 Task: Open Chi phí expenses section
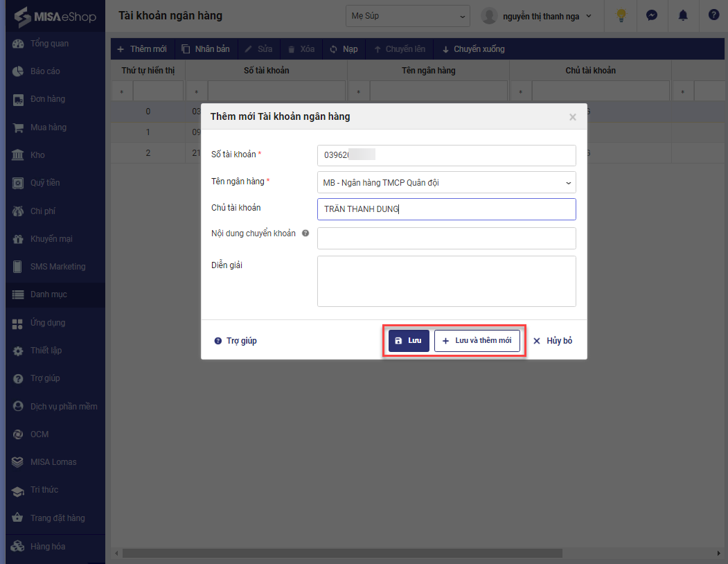(55, 211)
